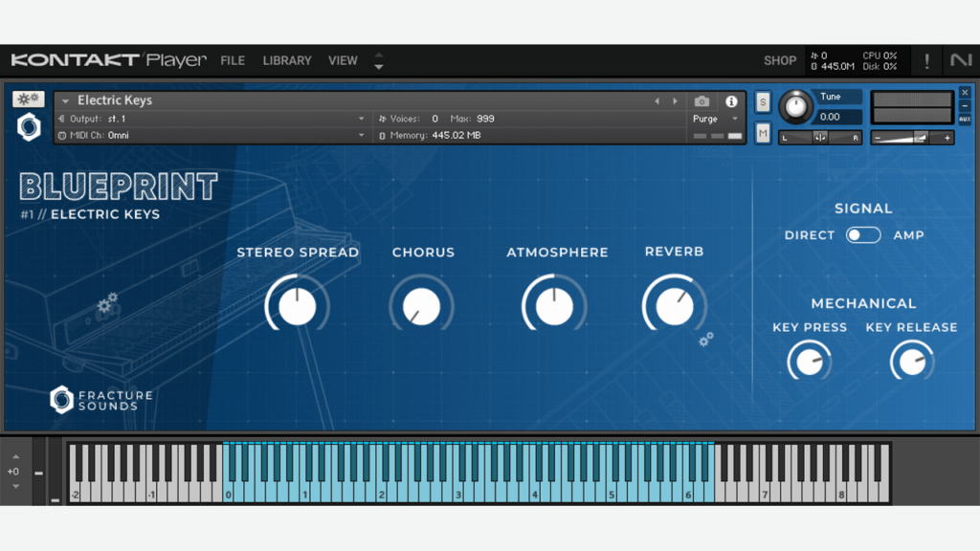Collapse the Electric Keys instrument header
980x551 pixels.
pos(64,99)
